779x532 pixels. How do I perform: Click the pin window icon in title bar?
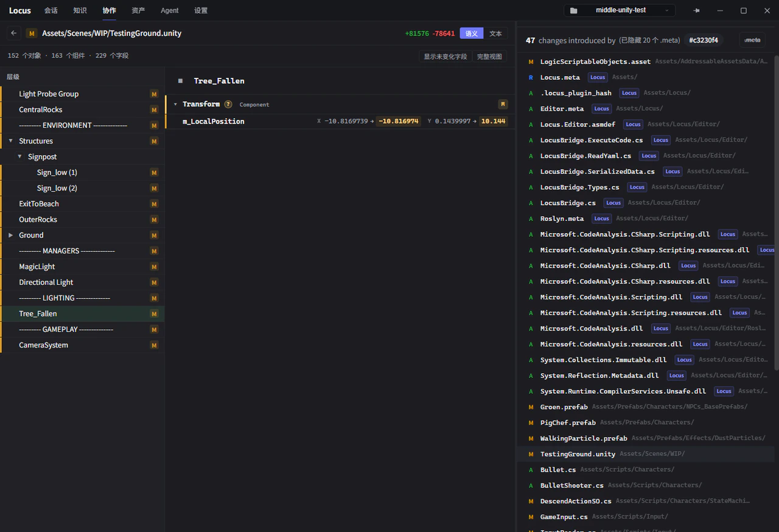(696, 10)
